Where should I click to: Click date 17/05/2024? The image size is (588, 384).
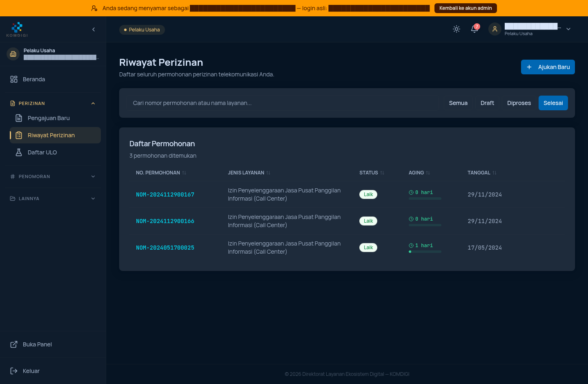pyautogui.click(x=485, y=248)
